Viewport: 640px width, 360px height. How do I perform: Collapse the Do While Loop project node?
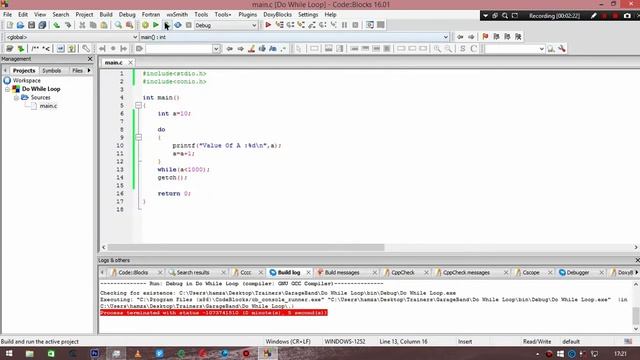coord(7,89)
